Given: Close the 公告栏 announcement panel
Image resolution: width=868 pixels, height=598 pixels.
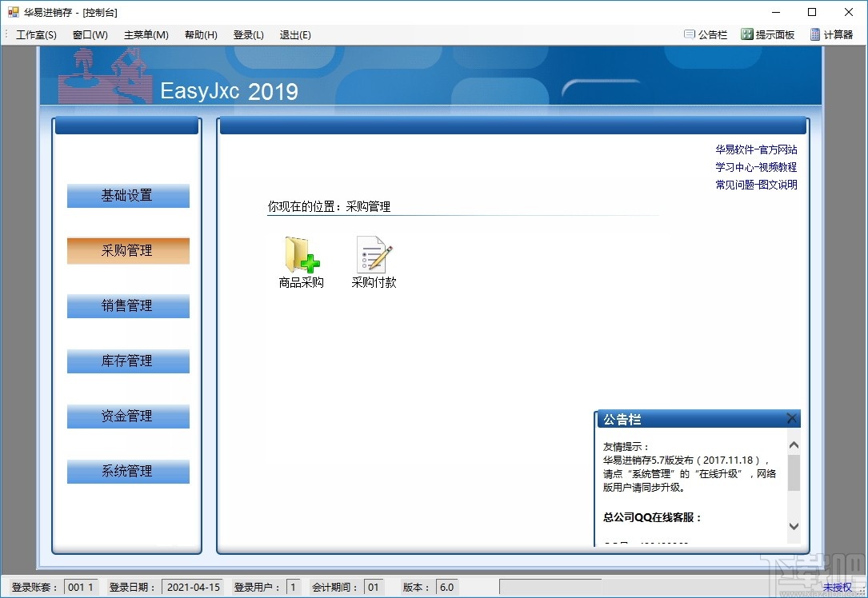Looking at the screenshot, I should click(791, 418).
